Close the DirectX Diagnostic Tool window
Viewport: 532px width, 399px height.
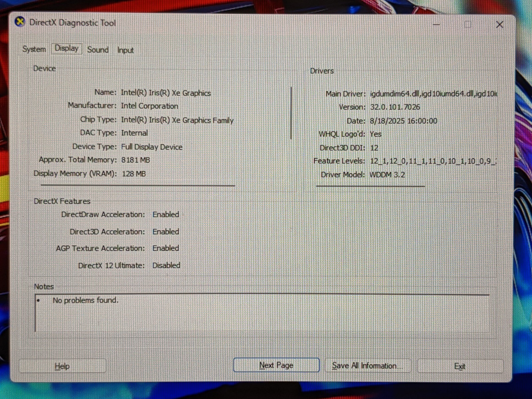tap(499, 24)
